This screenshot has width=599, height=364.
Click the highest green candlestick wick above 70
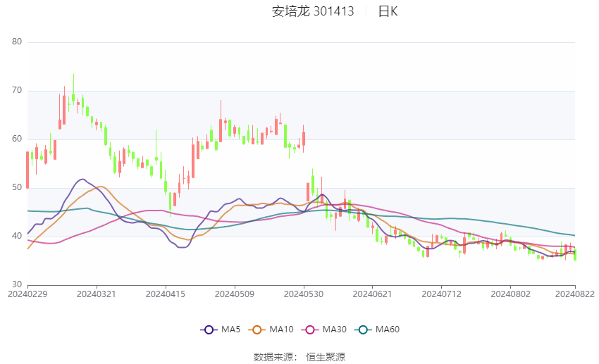tap(74, 88)
